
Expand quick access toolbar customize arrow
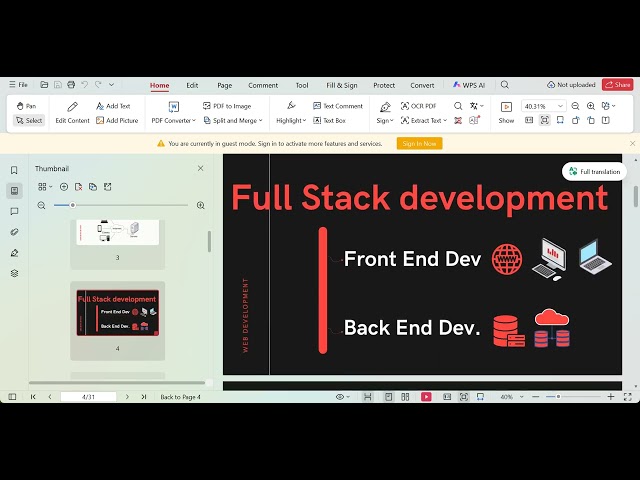111,84
